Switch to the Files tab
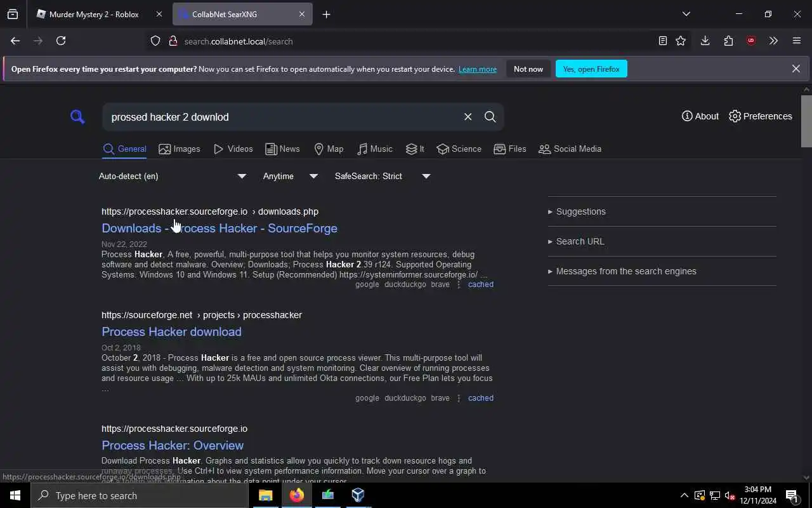 click(x=510, y=149)
